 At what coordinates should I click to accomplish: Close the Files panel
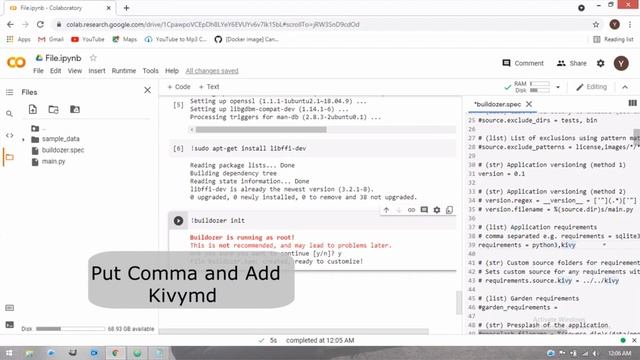tap(147, 90)
